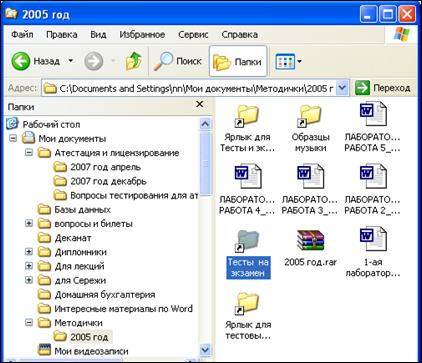Open the Избранное menu
Image resolution: width=422 pixels, height=363 pixels.
pos(142,35)
